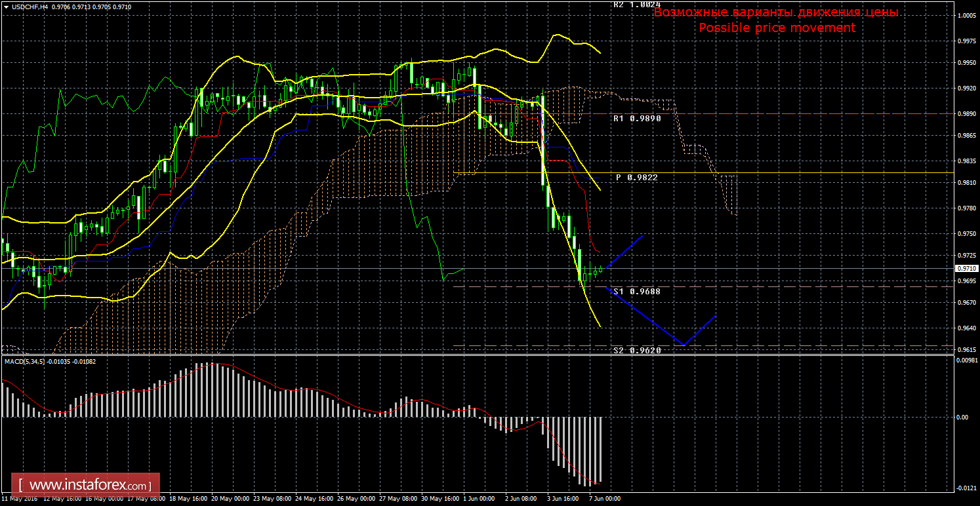Image resolution: width=980 pixels, height=506 pixels.
Task: Click the R2 1.0024 pivot label
Action: [x=636, y=4]
